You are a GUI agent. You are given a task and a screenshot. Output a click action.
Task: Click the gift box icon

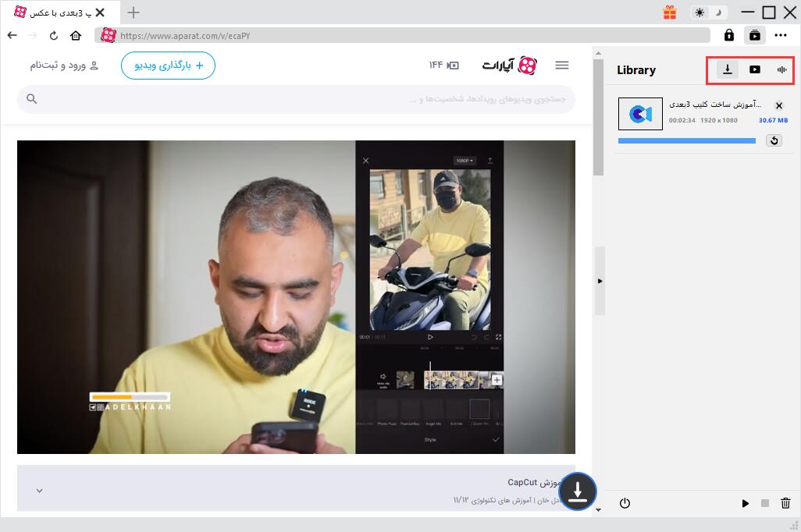(670, 12)
